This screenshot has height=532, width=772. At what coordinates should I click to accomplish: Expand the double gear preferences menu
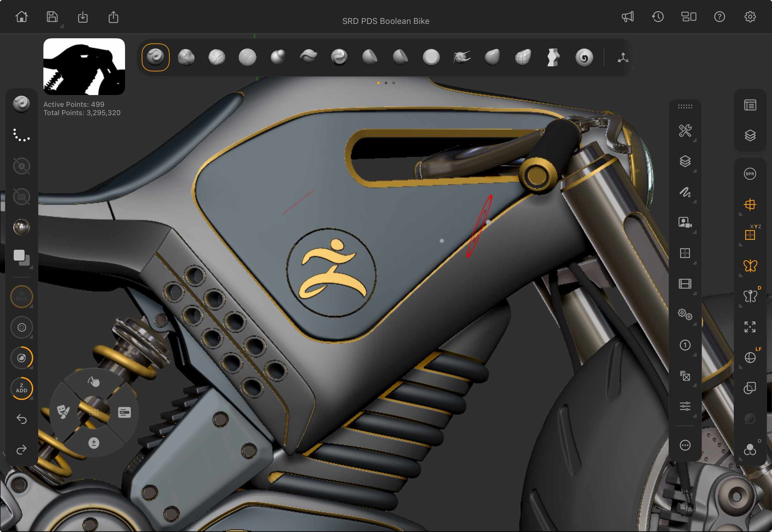click(685, 314)
